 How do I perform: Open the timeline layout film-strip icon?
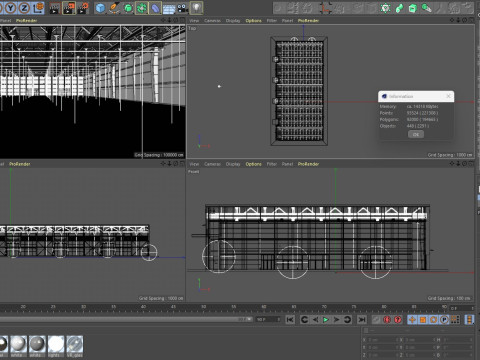pyautogui.click(x=470, y=320)
